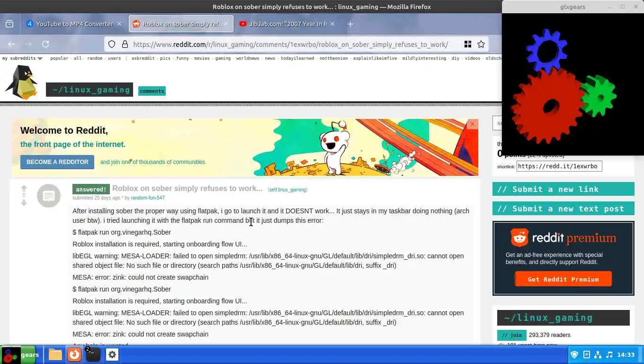Switch to the JibJab.com tab
This screenshot has width=644, height=364.
point(287,24)
